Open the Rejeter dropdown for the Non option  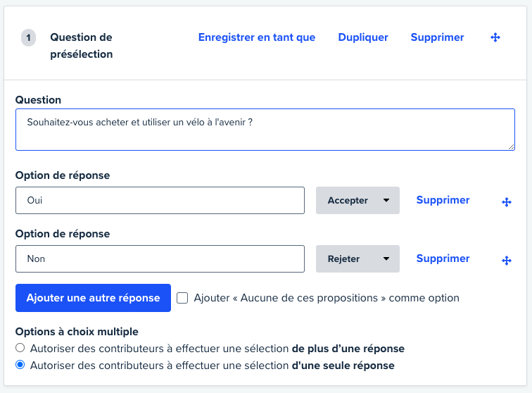point(357,259)
